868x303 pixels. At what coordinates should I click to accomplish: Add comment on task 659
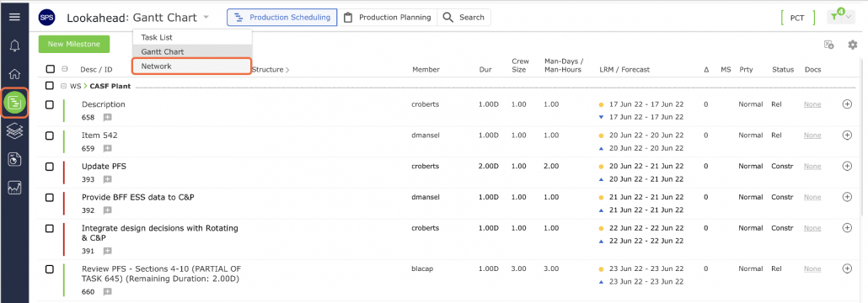[107, 148]
